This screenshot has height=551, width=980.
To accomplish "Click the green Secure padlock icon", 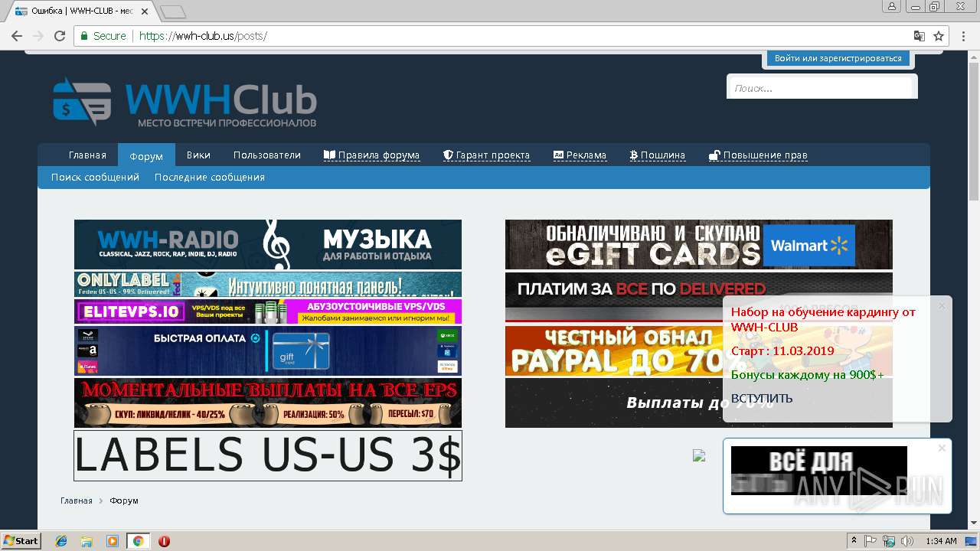I will [85, 36].
